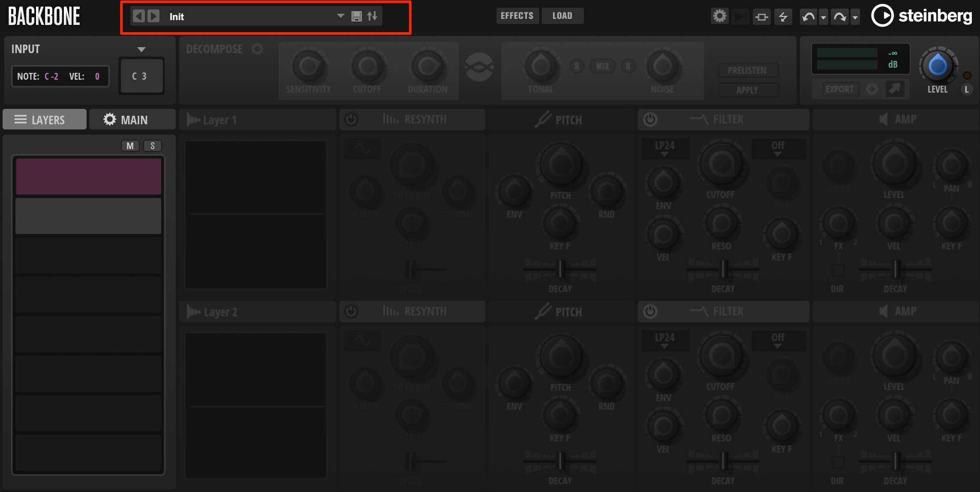This screenshot has height=492, width=980.
Task: Open the preset list dropdown arrow
Action: point(340,16)
